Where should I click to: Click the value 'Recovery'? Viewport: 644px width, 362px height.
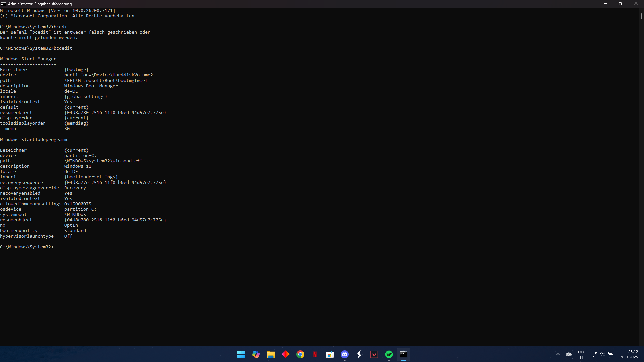(75, 188)
